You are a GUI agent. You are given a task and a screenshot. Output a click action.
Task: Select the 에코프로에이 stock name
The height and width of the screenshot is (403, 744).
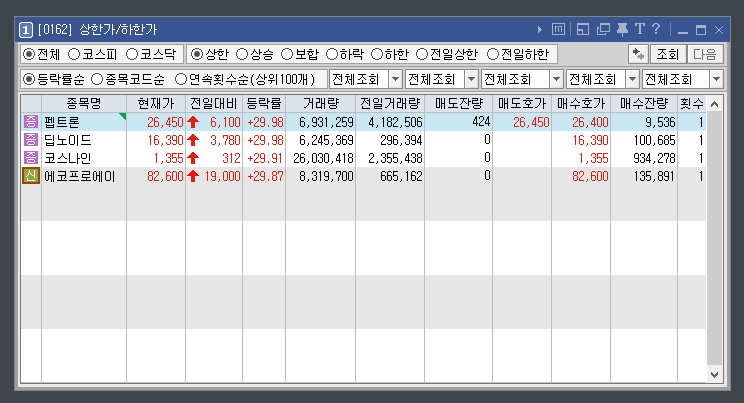pos(79,177)
